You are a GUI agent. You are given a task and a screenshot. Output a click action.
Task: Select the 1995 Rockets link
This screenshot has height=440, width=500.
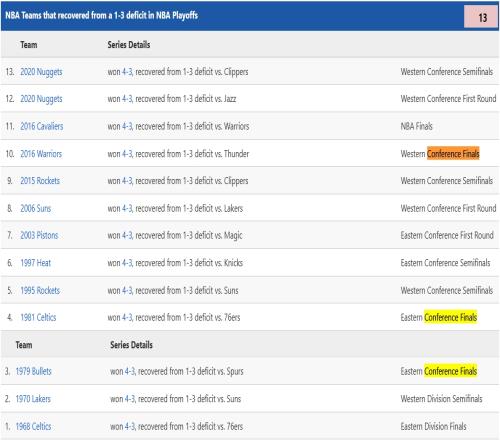(x=40, y=290)
